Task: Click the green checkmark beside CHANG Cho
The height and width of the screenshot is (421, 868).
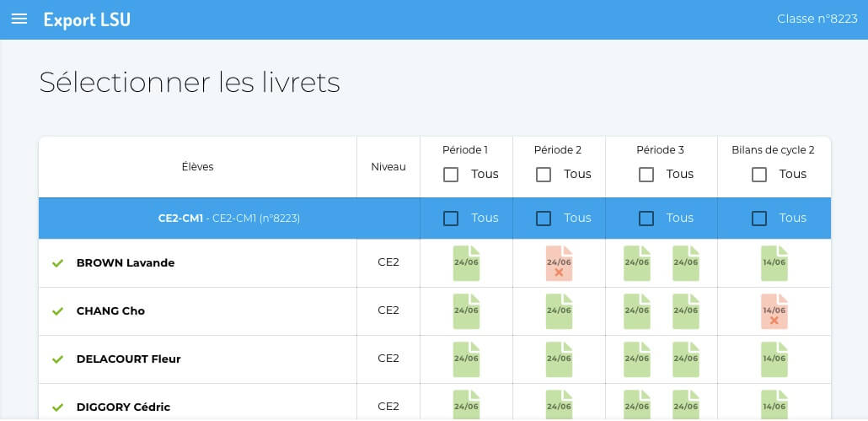Action: pyautogui.click(x=57, y=311)
